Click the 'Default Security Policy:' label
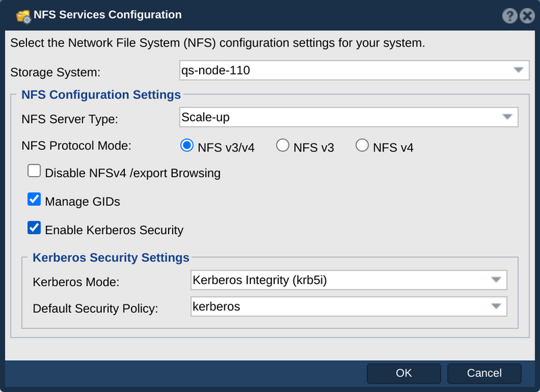540x392 pixels. 95,308
